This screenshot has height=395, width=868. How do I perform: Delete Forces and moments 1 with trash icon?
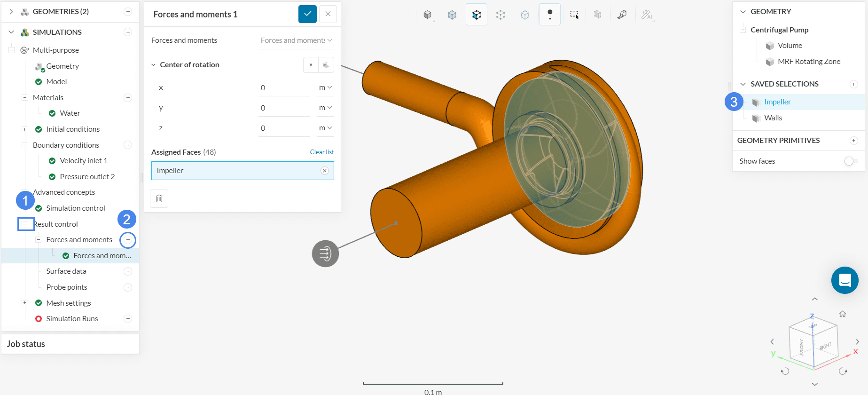click(x=159, y=198)
